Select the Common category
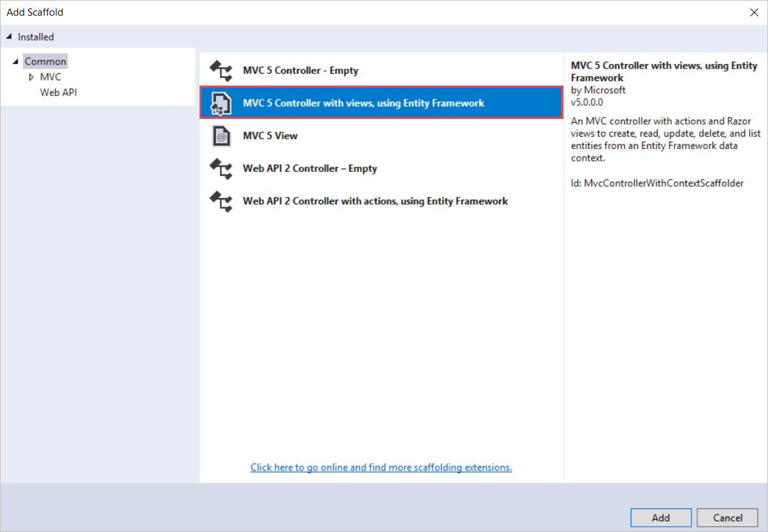The height and width of the screenshot is (532, 768). coord(44,61)
